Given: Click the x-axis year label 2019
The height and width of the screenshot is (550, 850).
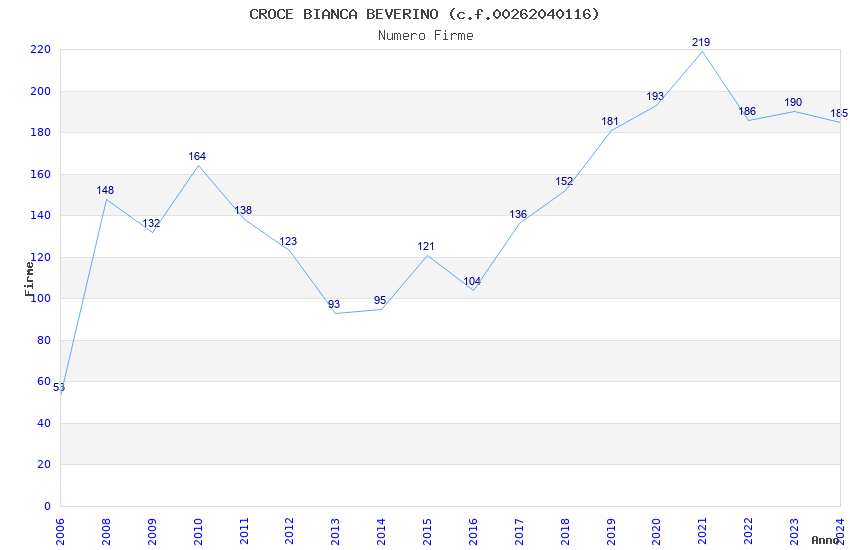Looking at the screenshot, I should point(611,530).
